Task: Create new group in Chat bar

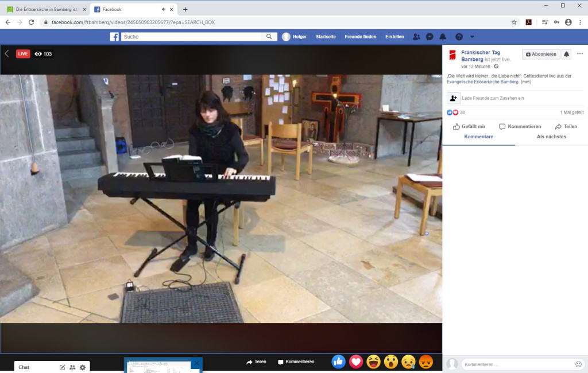Action: click(72, 367)
